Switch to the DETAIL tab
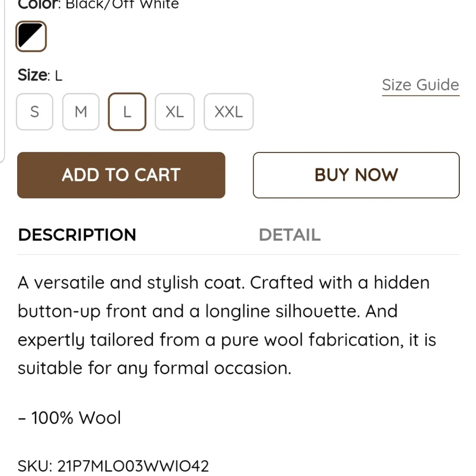Viewport: 476px width, 476px height. tap(289, 234)
